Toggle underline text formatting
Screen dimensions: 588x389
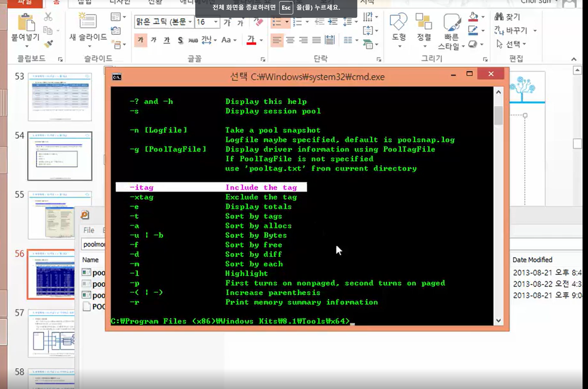[x=167, y=40]
